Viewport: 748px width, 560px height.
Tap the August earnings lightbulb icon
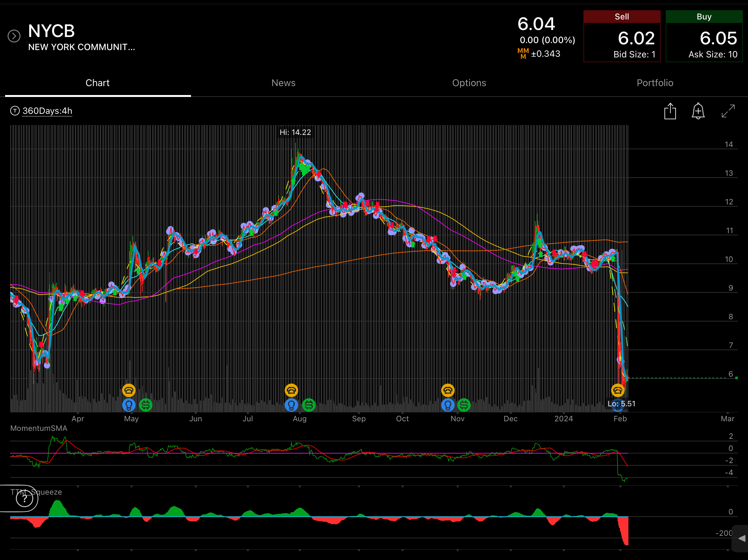tap(291, 405)
